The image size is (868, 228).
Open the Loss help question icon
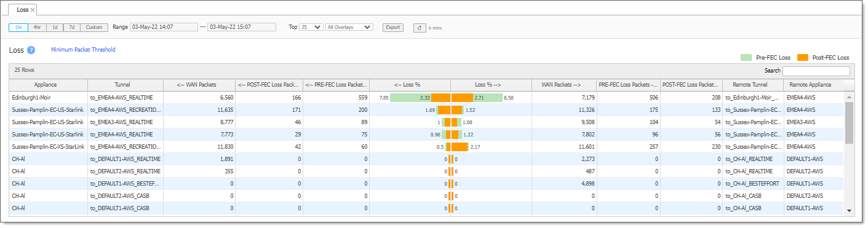(31, 50)
